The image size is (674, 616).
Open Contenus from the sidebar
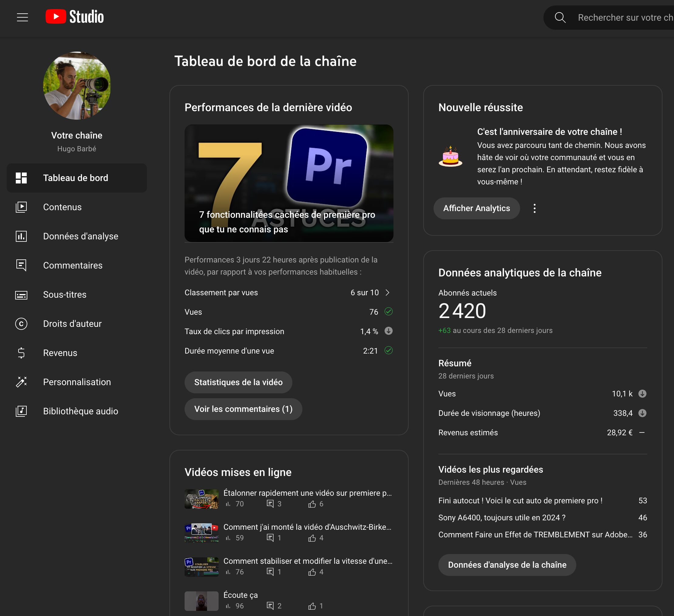[x=62, y=207]
